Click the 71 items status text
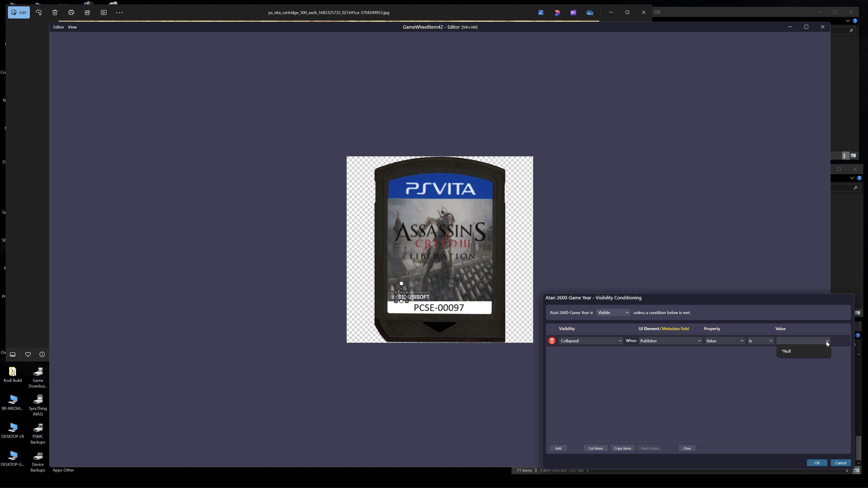Image resolution: width=868 pixels, height=488 pixels. 524,470
